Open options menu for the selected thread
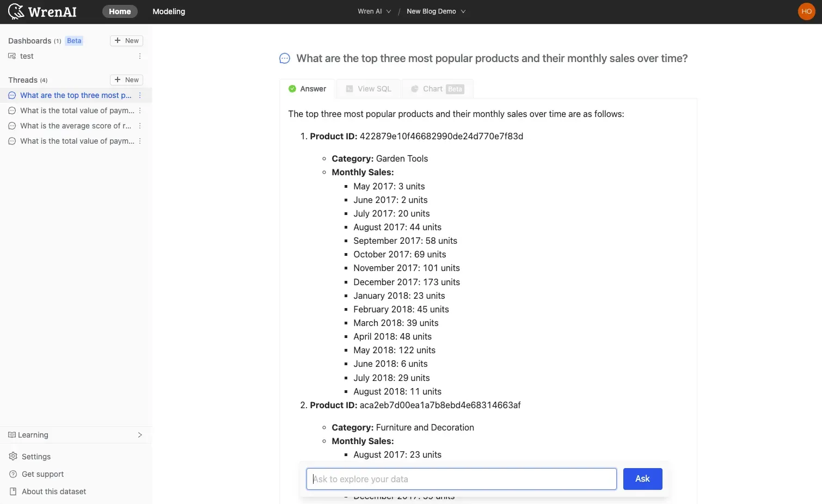The width and height of the screenshot is (822, 504). coord(140,95)
